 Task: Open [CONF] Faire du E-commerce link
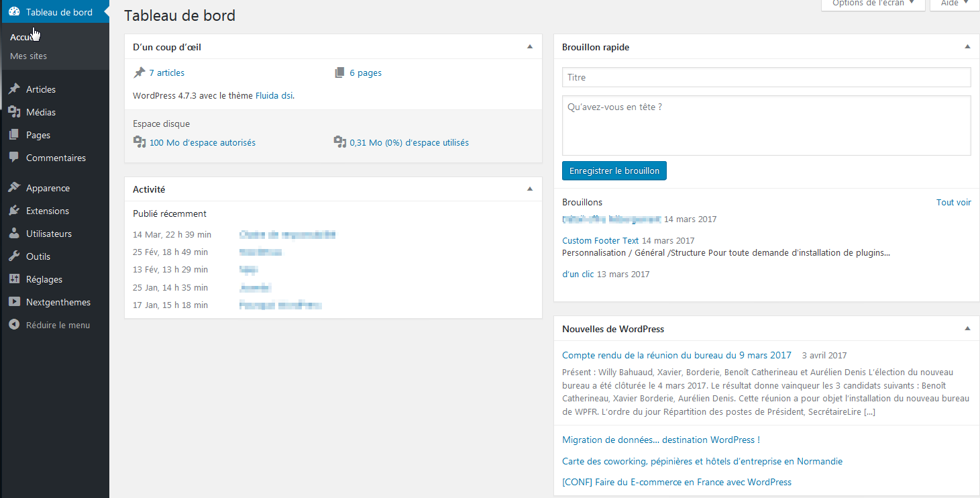(x=677, y=482)
